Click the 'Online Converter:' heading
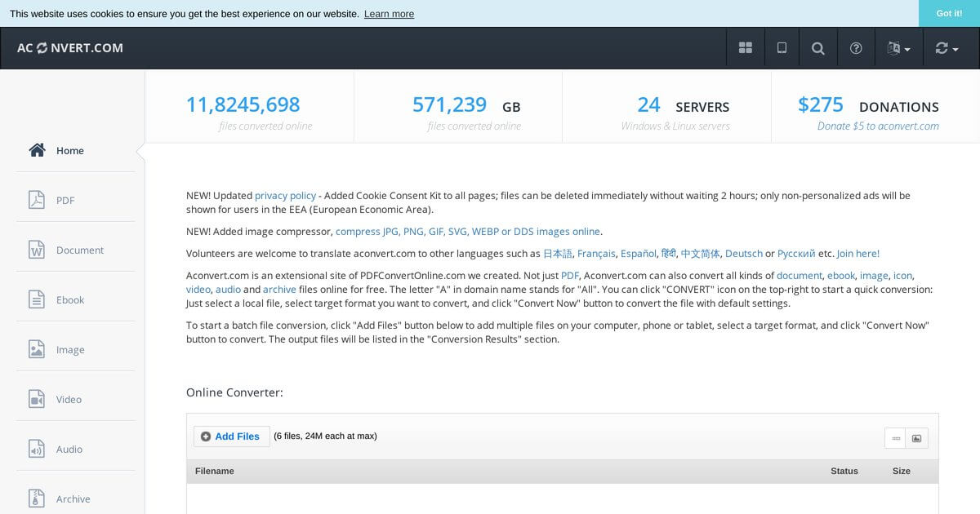 [234, 392]
